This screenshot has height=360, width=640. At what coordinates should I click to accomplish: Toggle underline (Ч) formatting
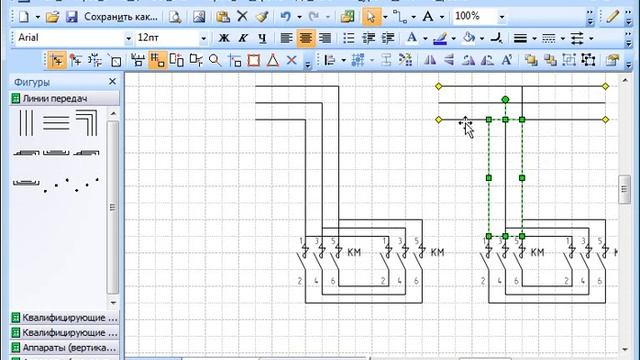pyautogui.click(x=262, y=38)
